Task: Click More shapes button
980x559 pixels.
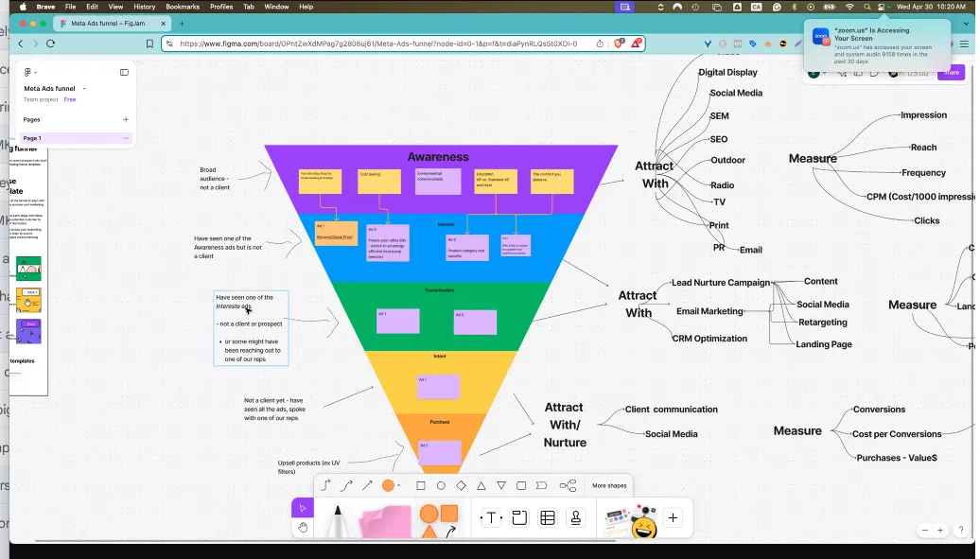Action: [x=609, y=485]
